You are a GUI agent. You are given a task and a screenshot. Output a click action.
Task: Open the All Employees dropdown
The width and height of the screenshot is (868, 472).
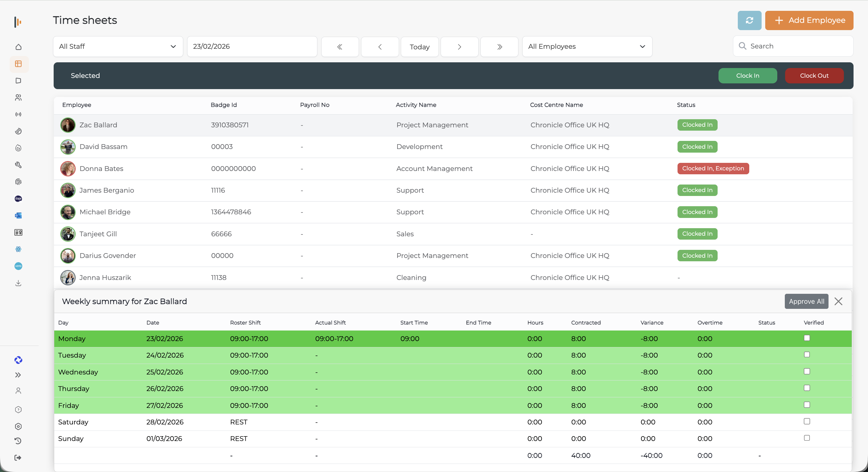point(587,46)
